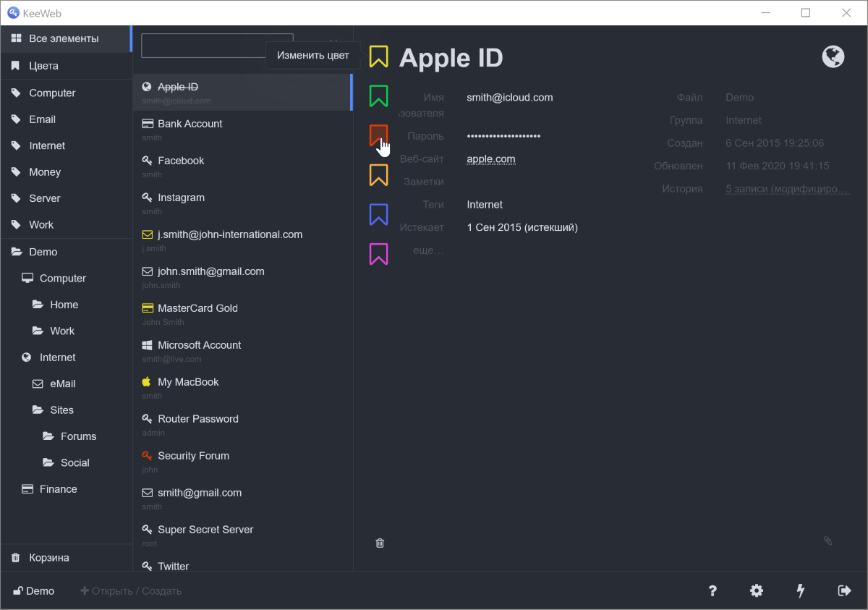Pick the violet bookmark color
The height and width of the screenshot is (610, 868).
pos(378,254)
